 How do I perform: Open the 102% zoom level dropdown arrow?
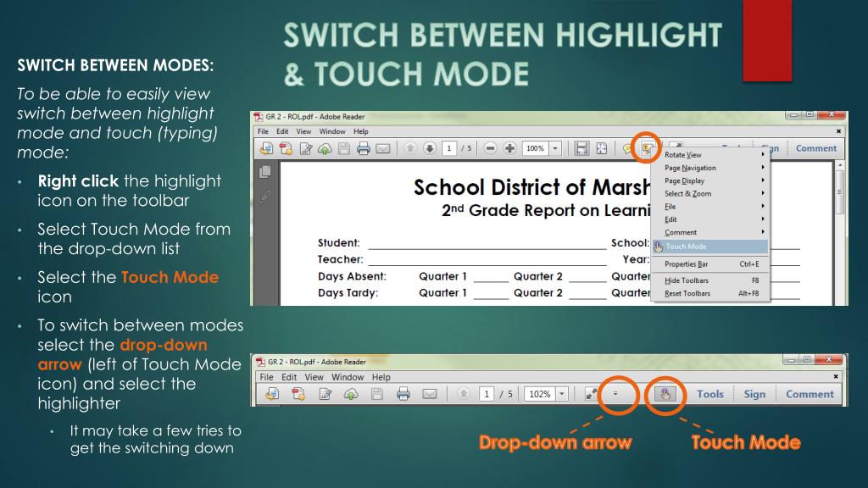point(561,394)
